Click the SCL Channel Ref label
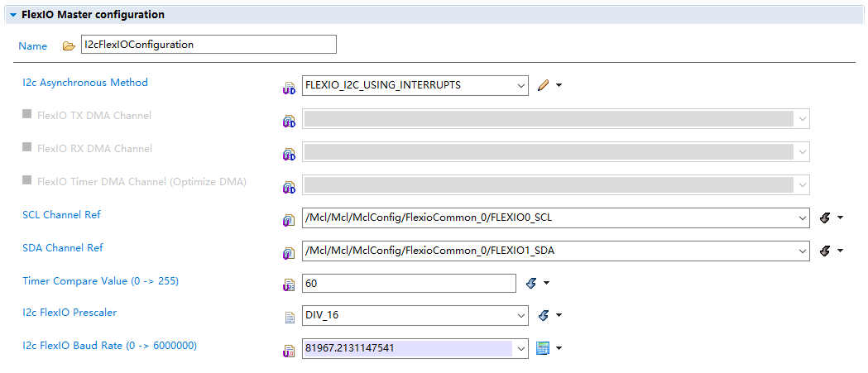 (61, 215)
